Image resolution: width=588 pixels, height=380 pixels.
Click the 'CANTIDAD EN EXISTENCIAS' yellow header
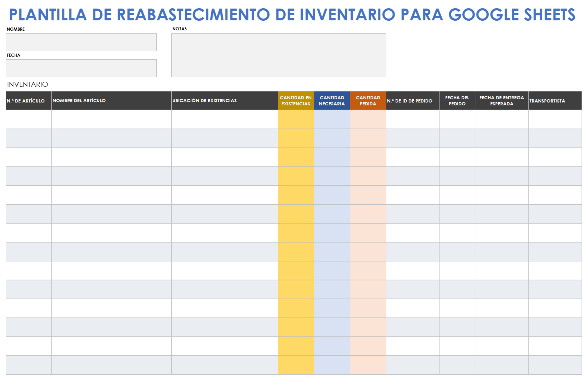[296, 101]
